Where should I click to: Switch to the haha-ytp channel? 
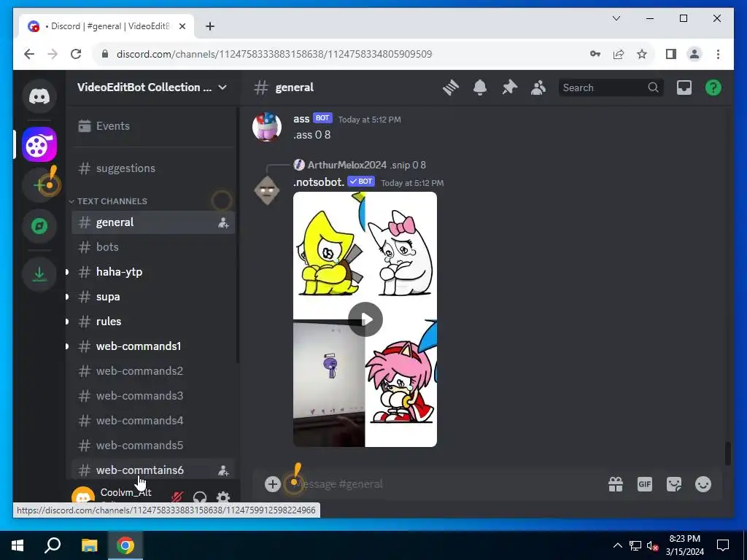[x=152, y=272]
